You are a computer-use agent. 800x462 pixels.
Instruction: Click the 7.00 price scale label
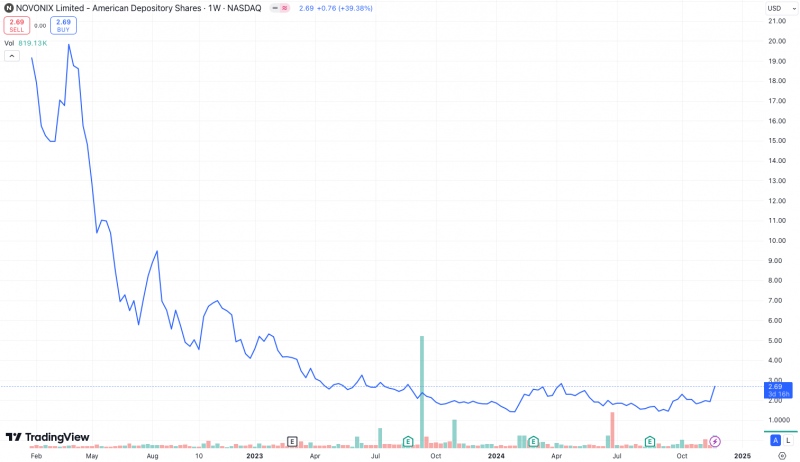[x=775, y=300]
